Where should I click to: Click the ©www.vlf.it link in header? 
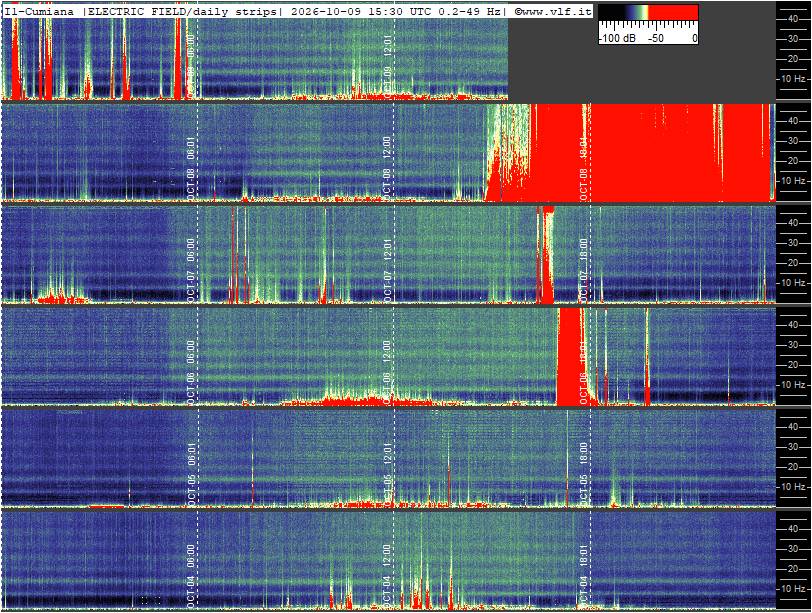pyautogui.click(x=553, y=11)
